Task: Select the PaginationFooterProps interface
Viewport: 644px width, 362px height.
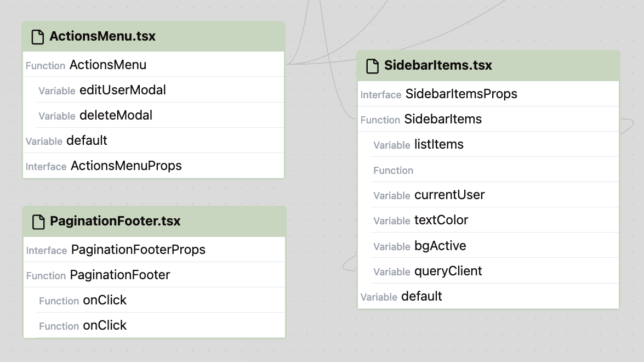Action: pyautogui.click(x=138, y=250)
